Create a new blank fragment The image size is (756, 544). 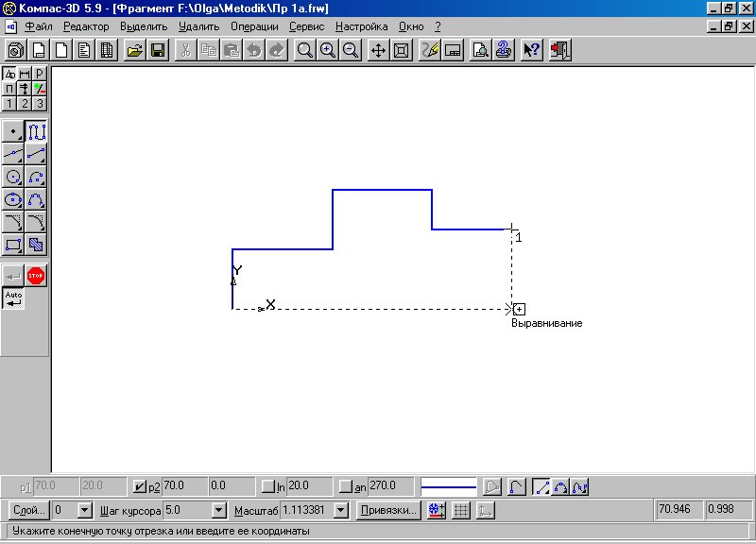pyautogui.click(x=61, y=50)
